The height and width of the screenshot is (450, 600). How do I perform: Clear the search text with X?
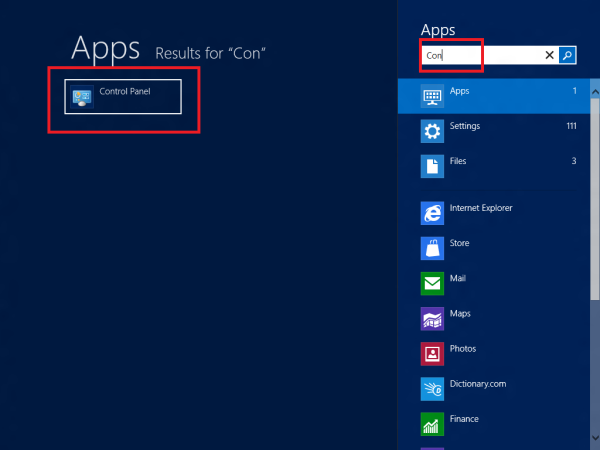549,55
